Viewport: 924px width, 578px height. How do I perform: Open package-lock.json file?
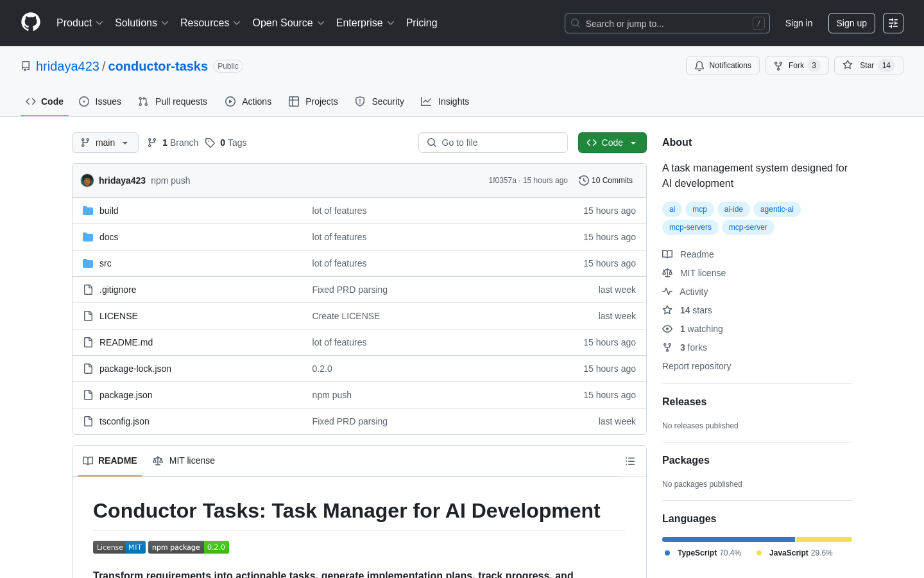[135, 369]
